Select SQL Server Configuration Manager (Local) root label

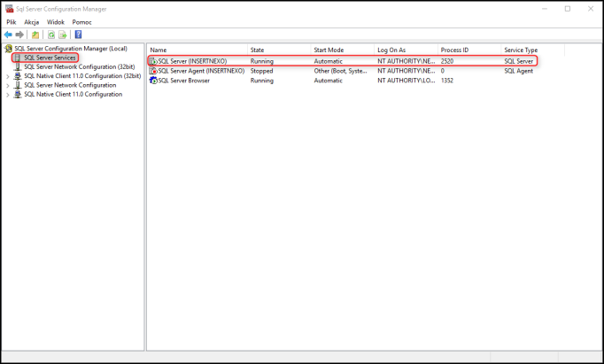[x=71, y=49]
